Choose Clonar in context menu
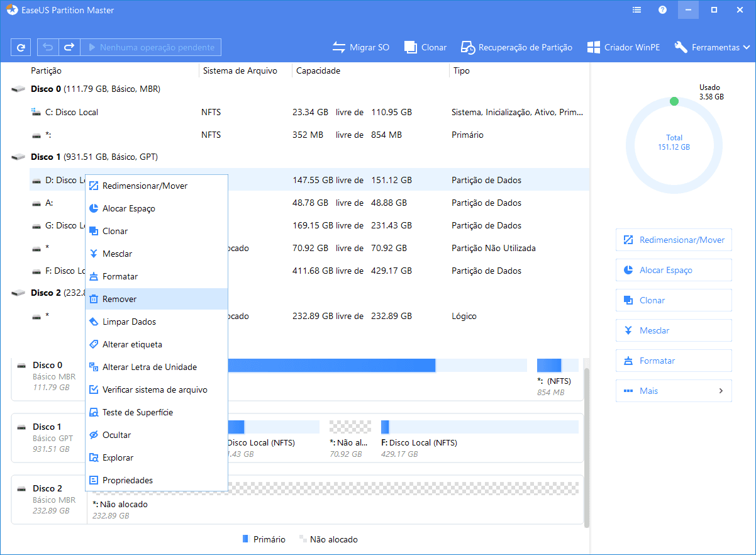The width and height of the screenshot is (756, 555). (x=157, y=231)
